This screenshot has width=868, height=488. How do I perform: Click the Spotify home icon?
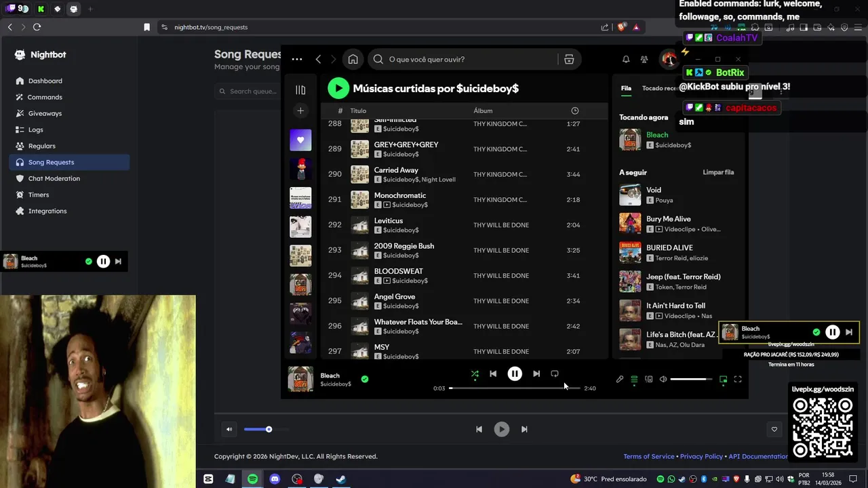coord(353,59)
